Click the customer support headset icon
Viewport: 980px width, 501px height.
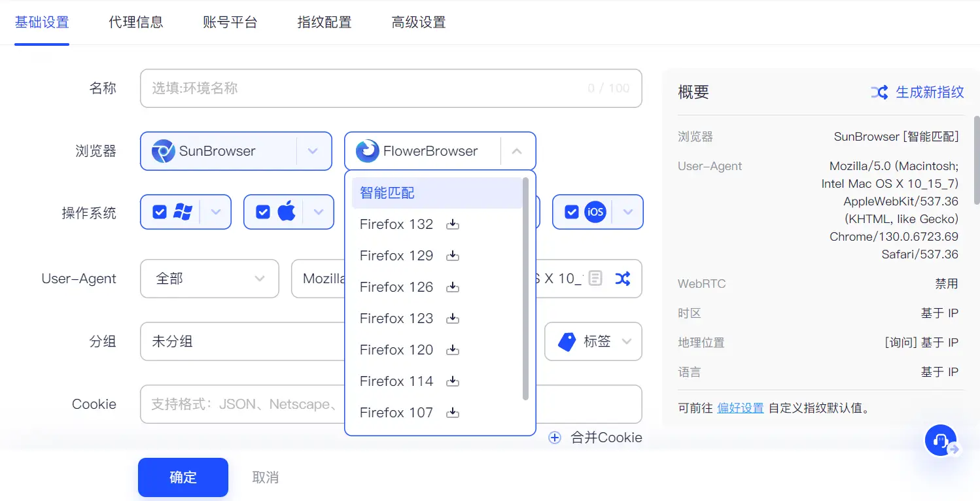tap(941, 441)
